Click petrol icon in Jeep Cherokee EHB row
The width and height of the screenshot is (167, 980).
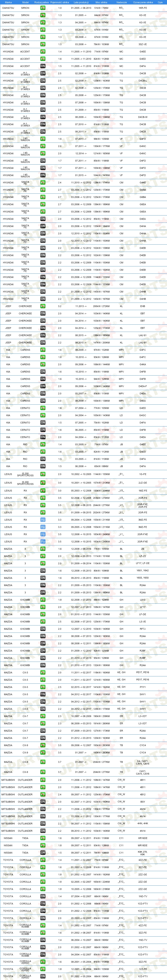[43, 306]
